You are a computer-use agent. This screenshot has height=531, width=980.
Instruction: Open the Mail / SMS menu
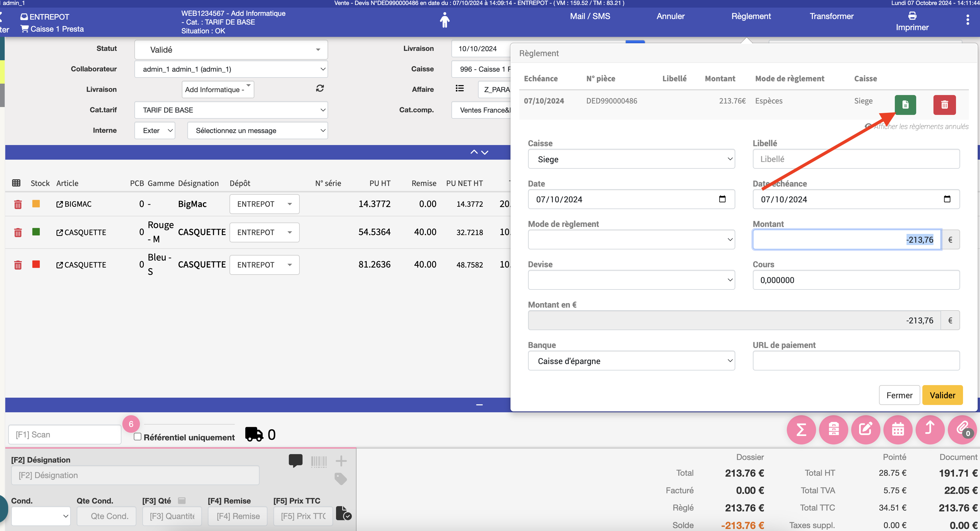590,16
